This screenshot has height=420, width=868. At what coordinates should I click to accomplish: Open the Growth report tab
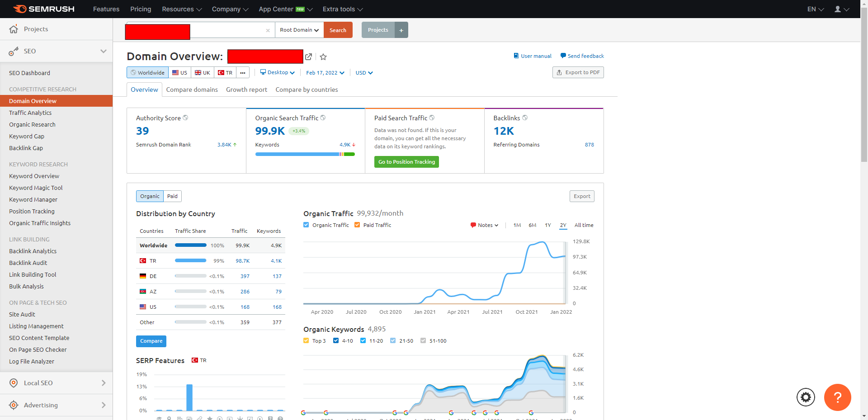pos(246,90)
